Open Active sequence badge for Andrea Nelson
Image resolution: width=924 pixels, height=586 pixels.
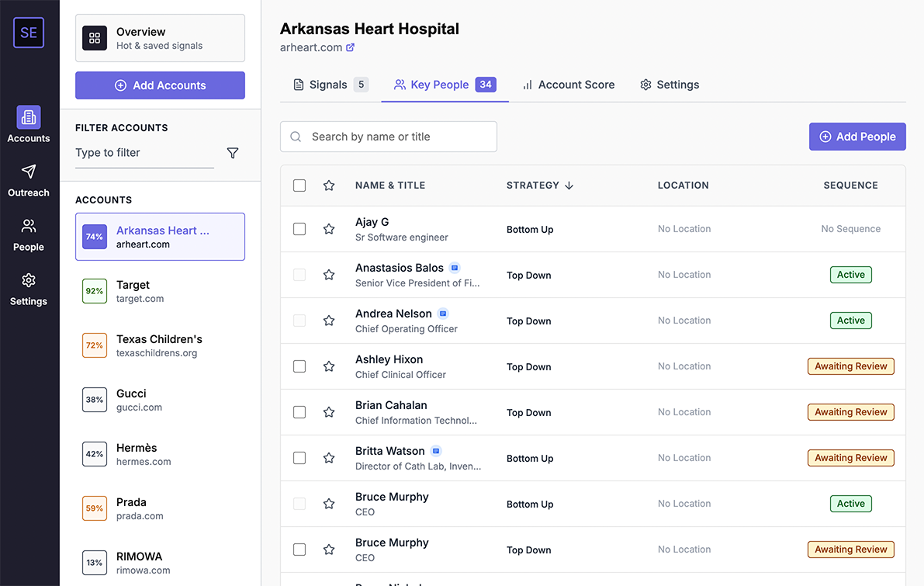[850, 321]
